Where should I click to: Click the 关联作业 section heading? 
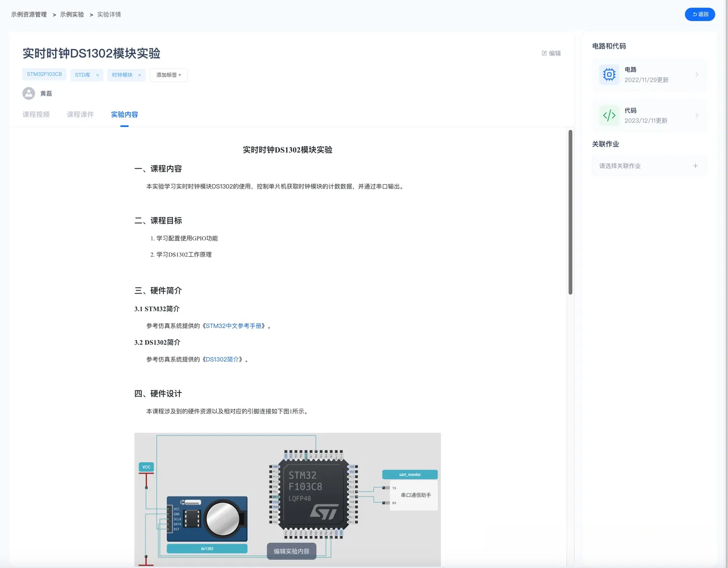coord(606,144)
